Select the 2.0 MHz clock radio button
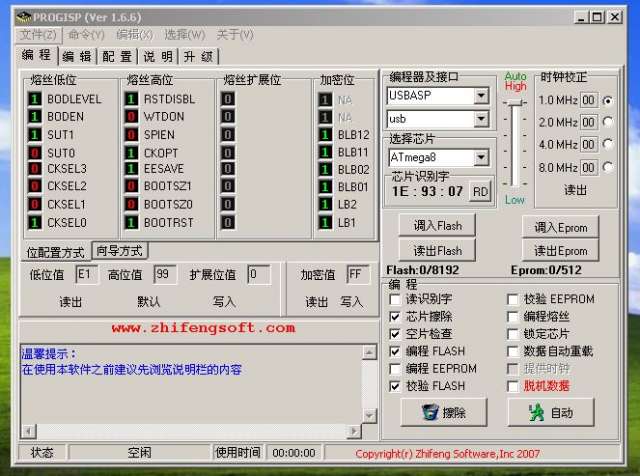Screen dimensions: 640x476 (x=607, y=122)
